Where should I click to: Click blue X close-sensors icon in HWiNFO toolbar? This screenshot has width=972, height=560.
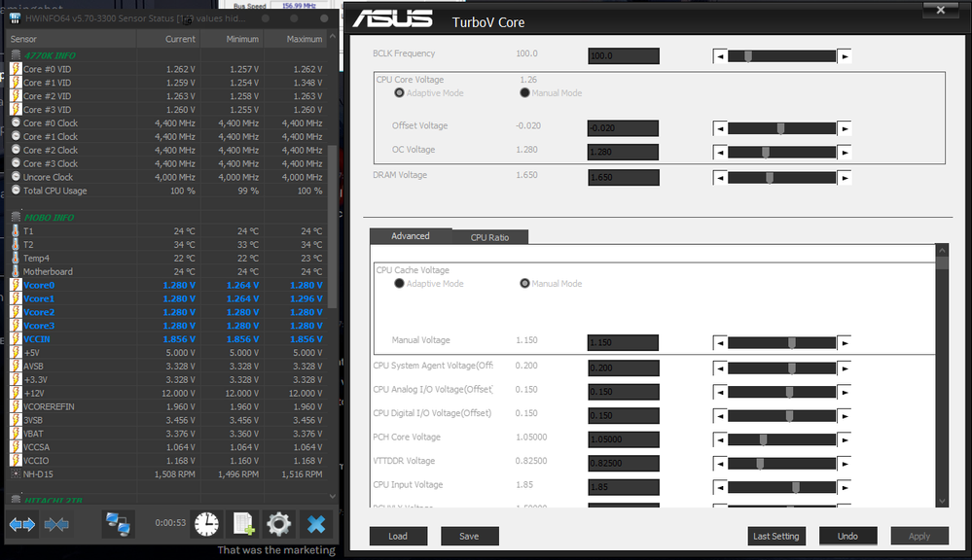(x=316, y=524)
